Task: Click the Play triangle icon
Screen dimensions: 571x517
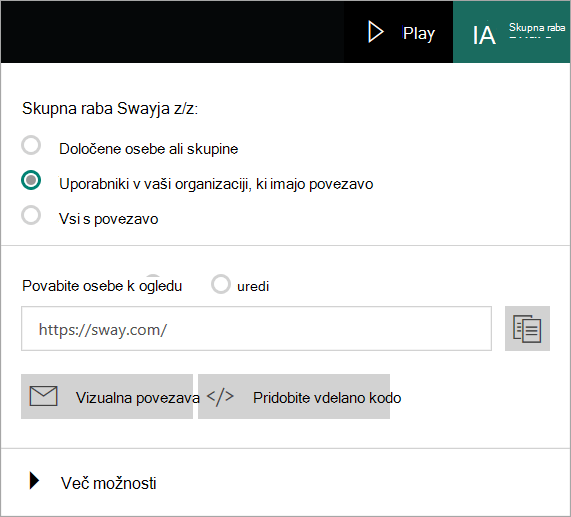Action: coord(375,32)
